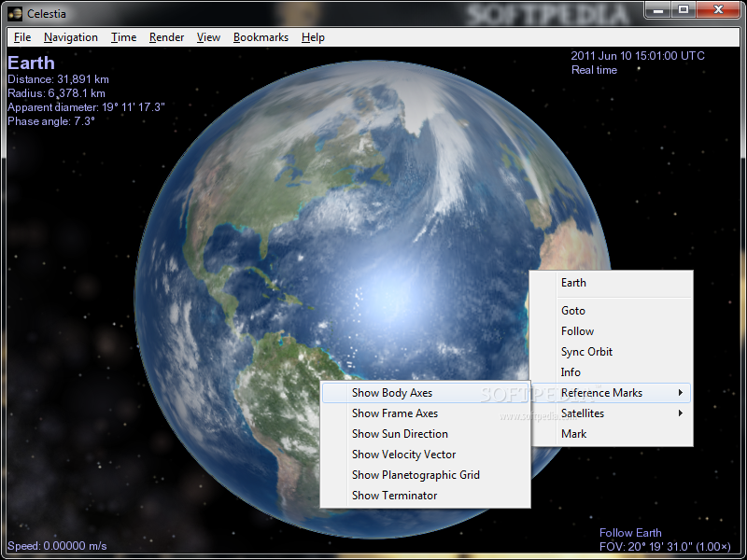Enable Show Planetographic Grid
This screenshot has width=747, height=560.
(426, 475)
